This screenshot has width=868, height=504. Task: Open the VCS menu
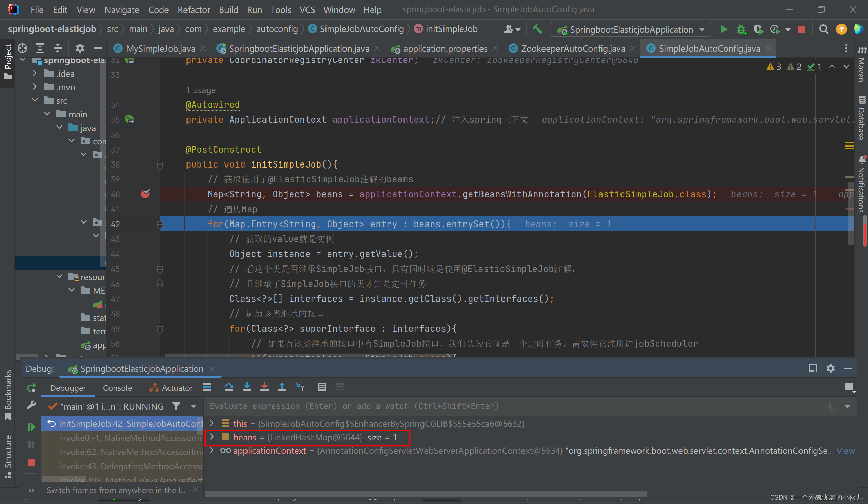[x=307, y=9]
